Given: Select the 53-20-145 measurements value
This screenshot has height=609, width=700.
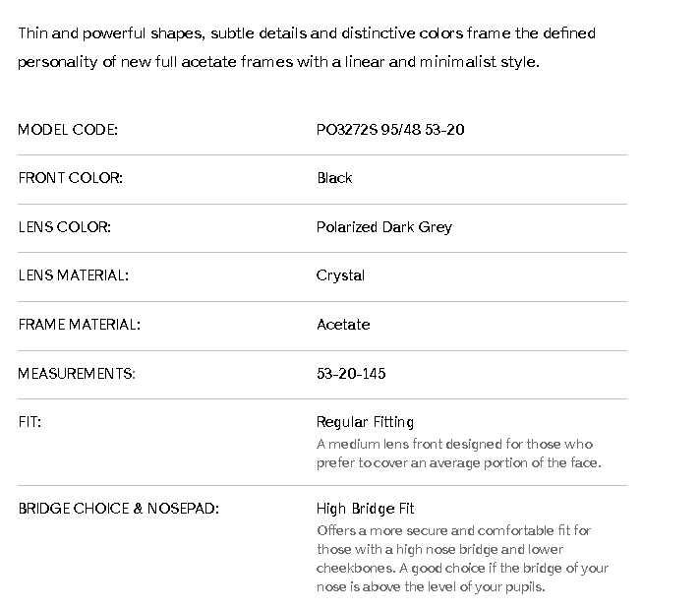Looking at the screenshot, I should click(351, 374).
